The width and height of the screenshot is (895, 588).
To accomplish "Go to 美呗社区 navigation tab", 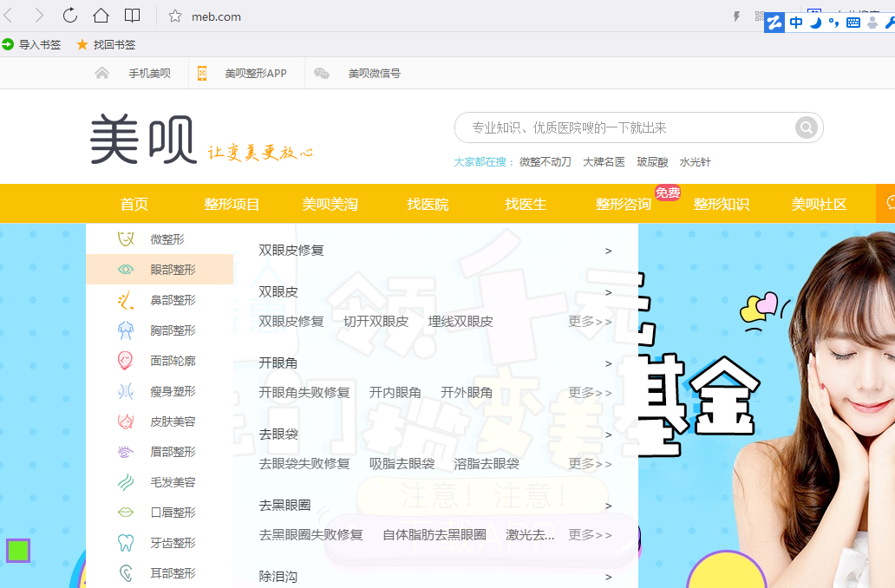I will (x=819, y=205).
